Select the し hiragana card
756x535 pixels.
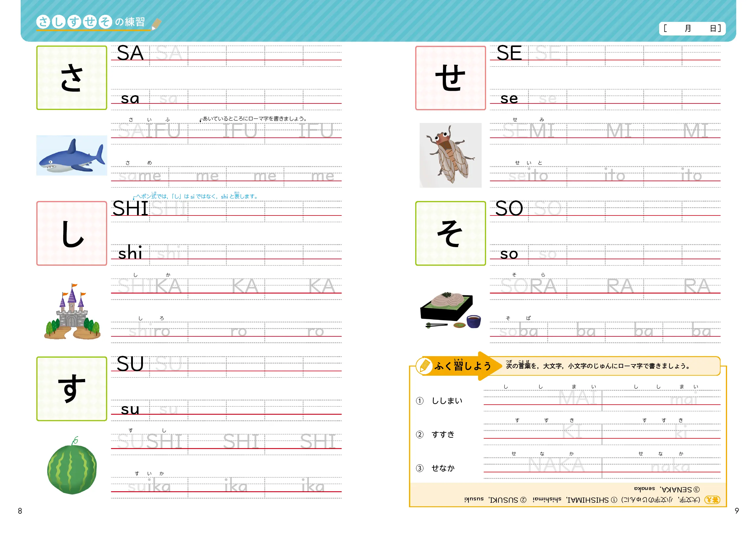tap(72, 234)
